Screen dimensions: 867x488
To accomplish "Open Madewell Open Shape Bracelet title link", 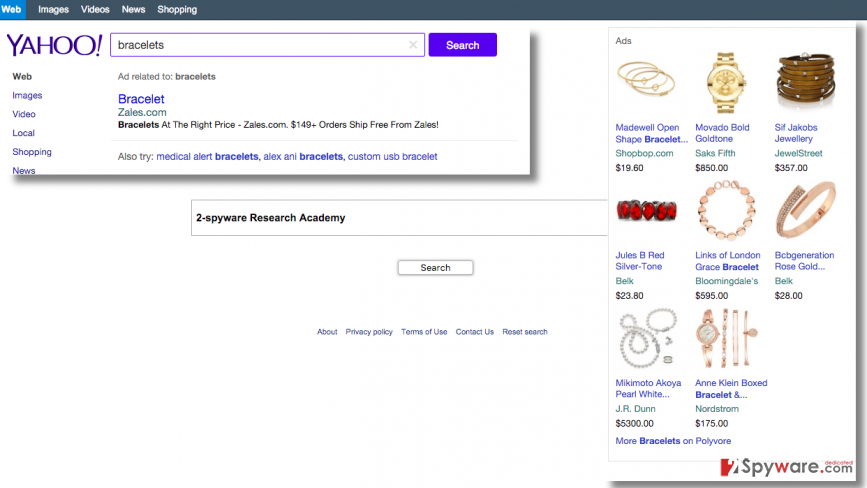I will 651,133.
